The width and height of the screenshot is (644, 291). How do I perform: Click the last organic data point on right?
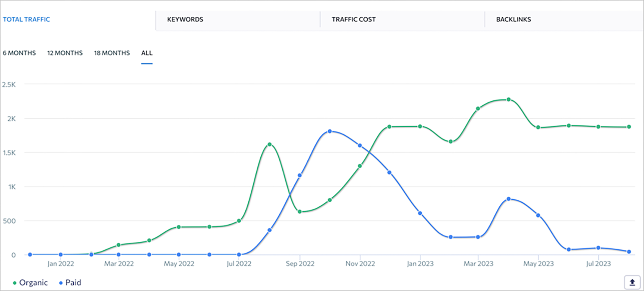[x=629, y=127]
